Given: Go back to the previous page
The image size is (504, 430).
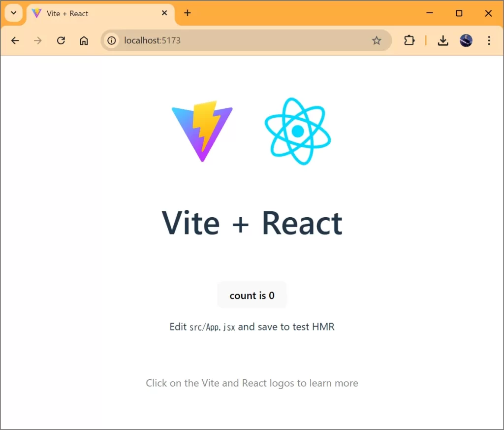Looking at the screenshot, I should 15,40.
